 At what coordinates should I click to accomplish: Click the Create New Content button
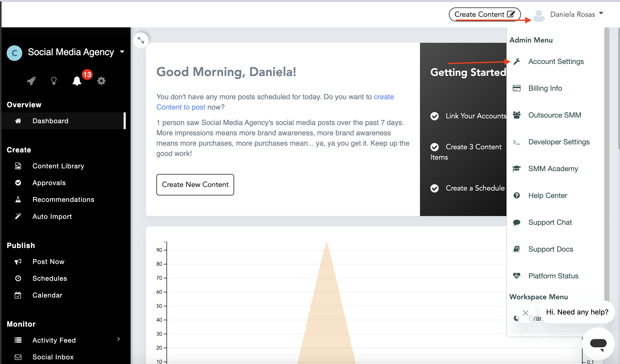(x=195, y=185)
